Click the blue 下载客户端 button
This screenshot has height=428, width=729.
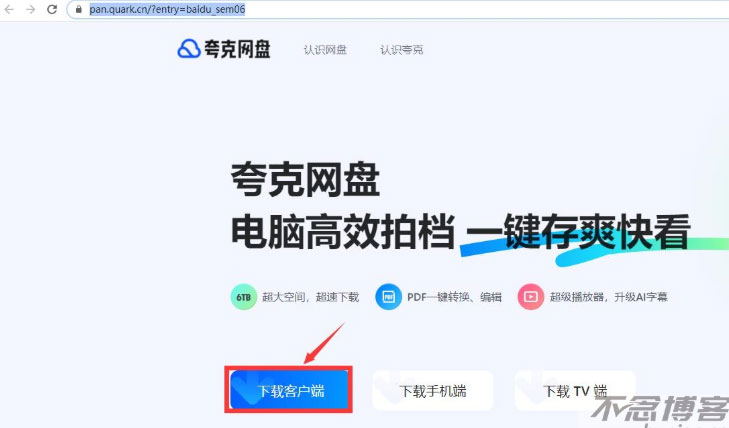tap(289, 390)
